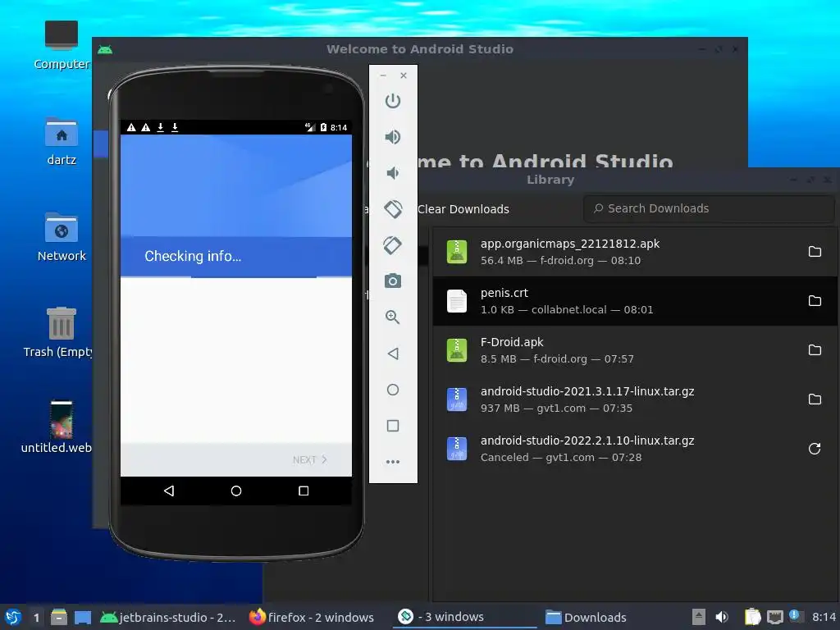This screenshot has width=840, height=630.
Task: Click show desktop blue taskbar icon
Action: click(x=83, y=617)
